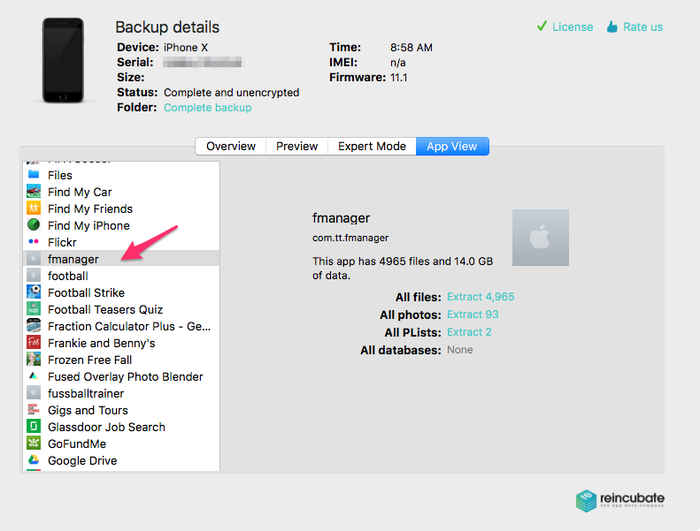
Task: Click the firmware value 11.1
Action: [x=399, y=78]
